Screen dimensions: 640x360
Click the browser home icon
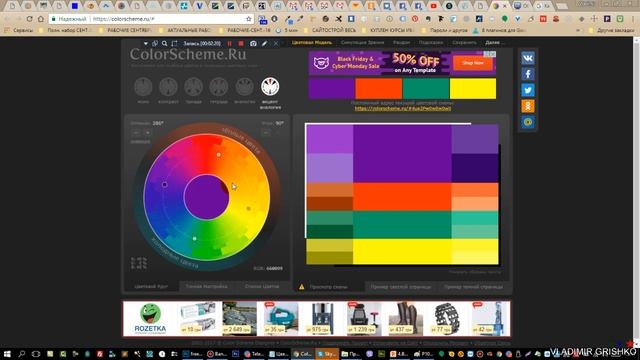pos(41,19)
